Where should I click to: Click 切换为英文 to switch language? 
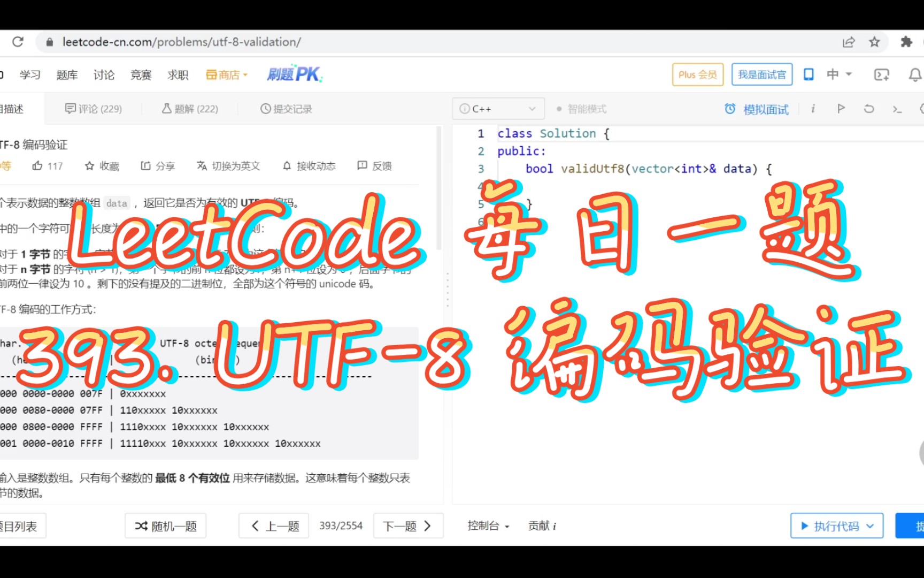(x=228, y=166)
